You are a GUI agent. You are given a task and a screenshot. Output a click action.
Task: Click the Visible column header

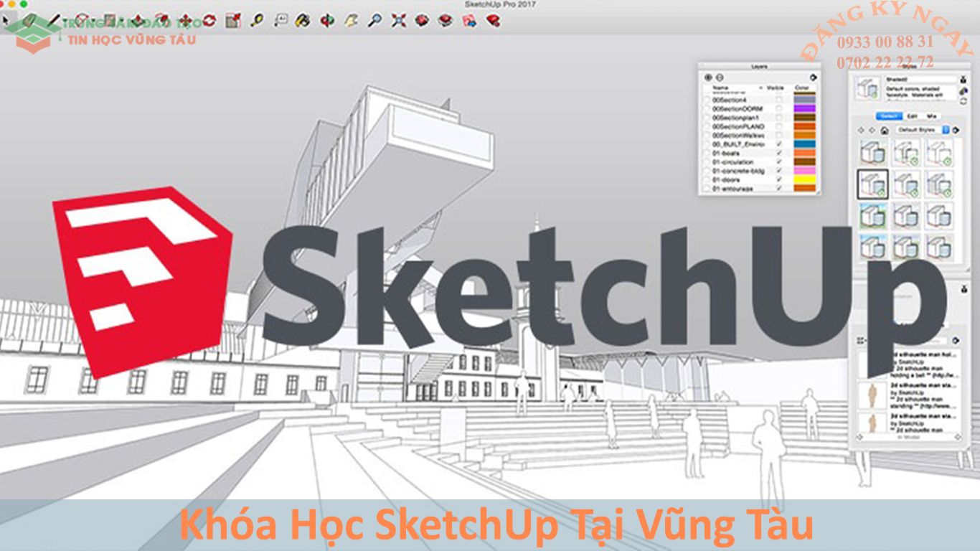776,88
